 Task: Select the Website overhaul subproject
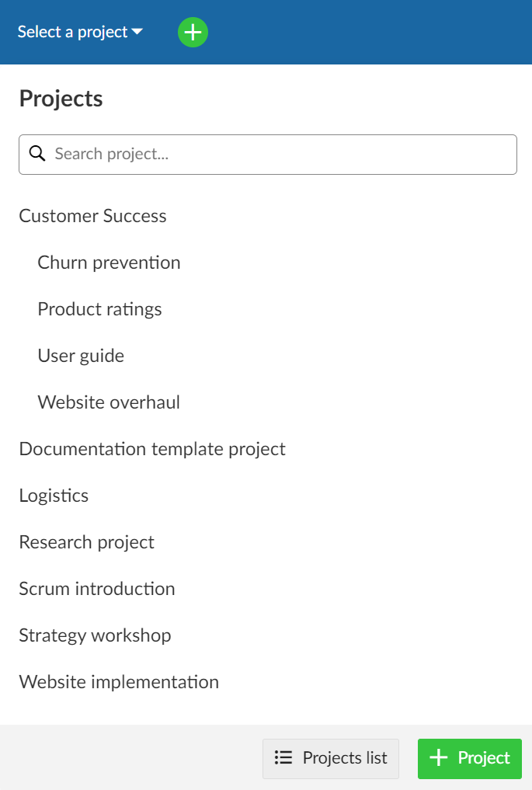tap(109, 402)
